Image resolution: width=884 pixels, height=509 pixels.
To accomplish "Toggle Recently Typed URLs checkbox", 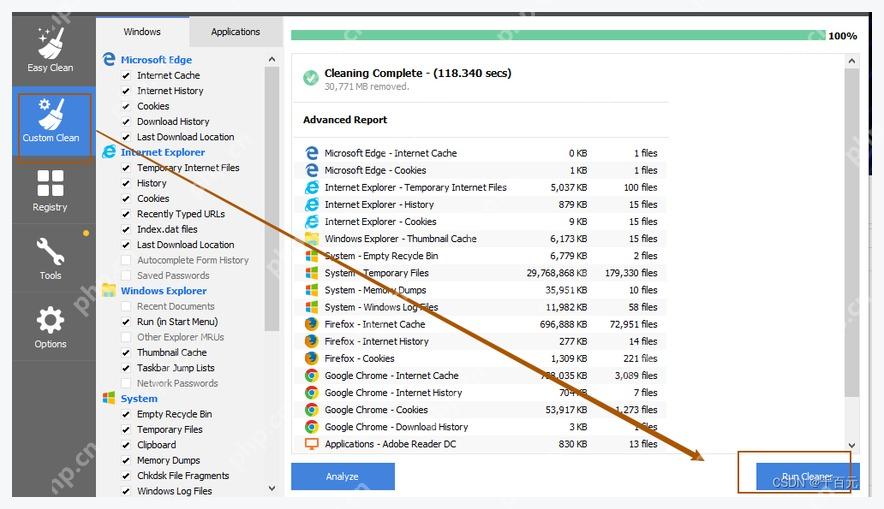I will pos(126,214).
